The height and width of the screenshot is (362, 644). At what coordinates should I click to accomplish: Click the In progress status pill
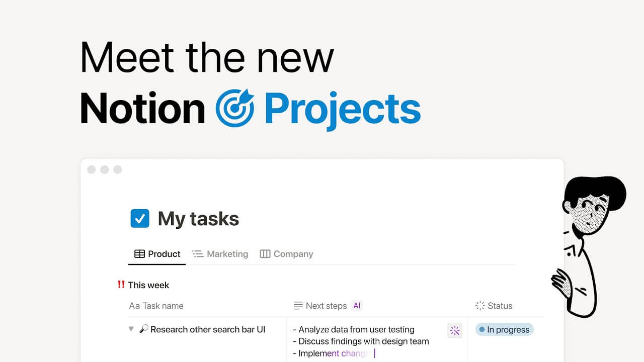[504, 329]
